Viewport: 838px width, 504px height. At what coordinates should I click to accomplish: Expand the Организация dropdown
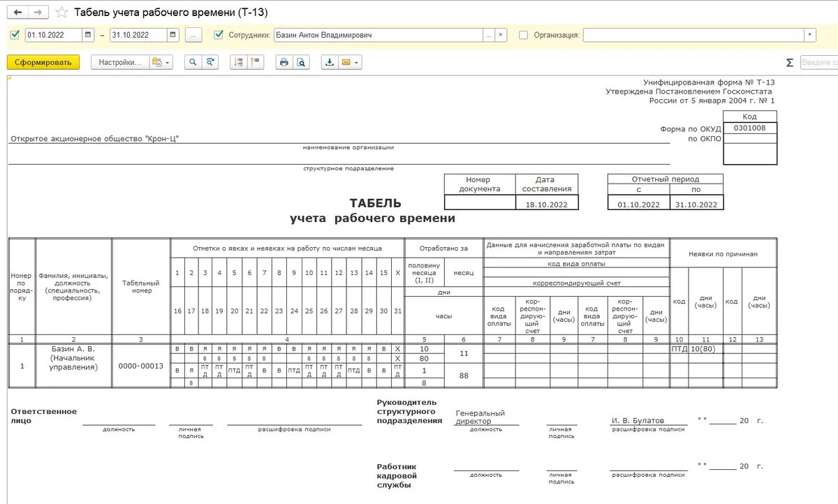point(809,35)
